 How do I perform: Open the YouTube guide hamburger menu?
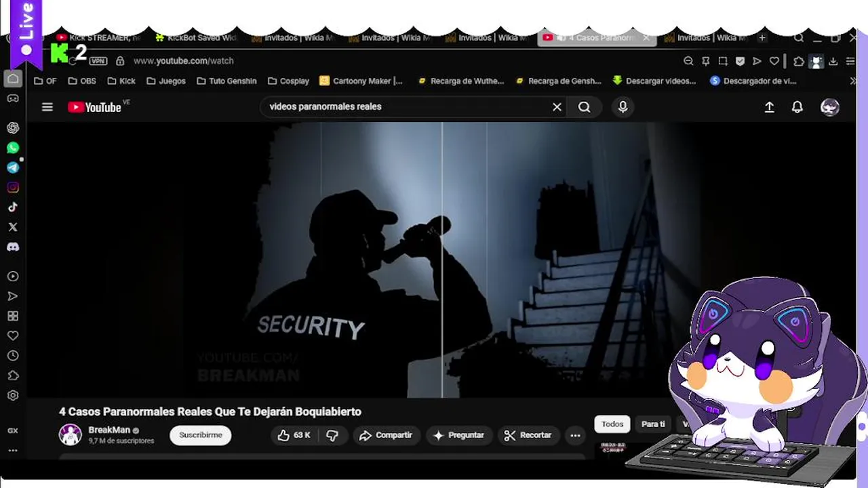[47, 107]
